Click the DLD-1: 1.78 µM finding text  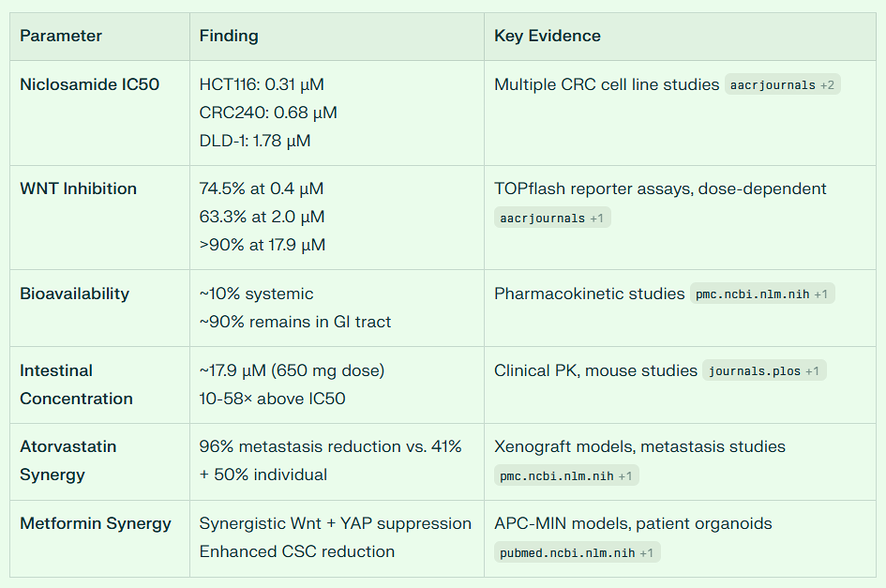255,141
